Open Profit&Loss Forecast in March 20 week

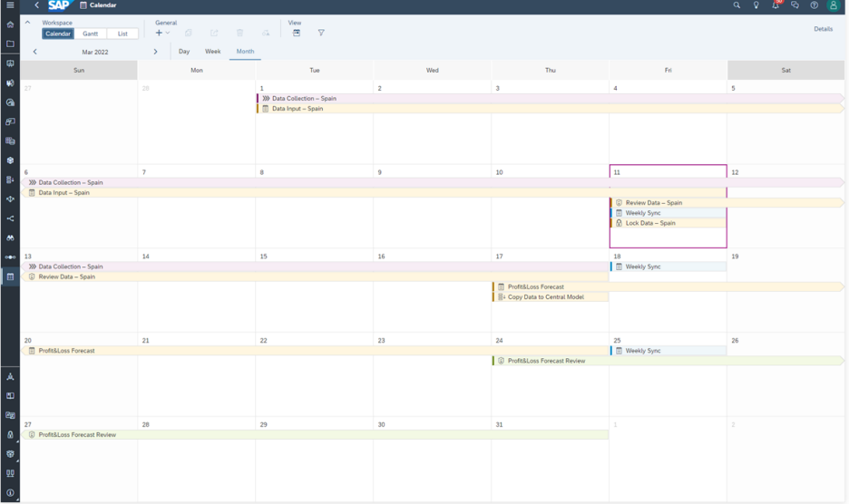click(x=315, y=351)
